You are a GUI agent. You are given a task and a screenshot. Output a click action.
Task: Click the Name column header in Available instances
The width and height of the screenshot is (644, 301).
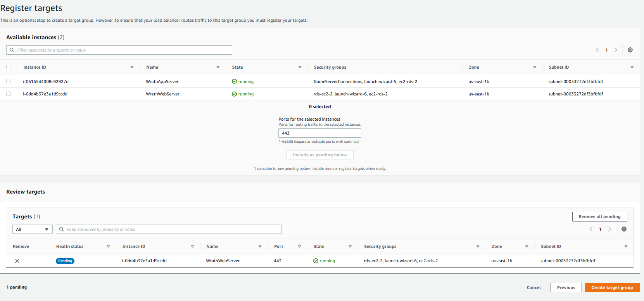point(152,67)
